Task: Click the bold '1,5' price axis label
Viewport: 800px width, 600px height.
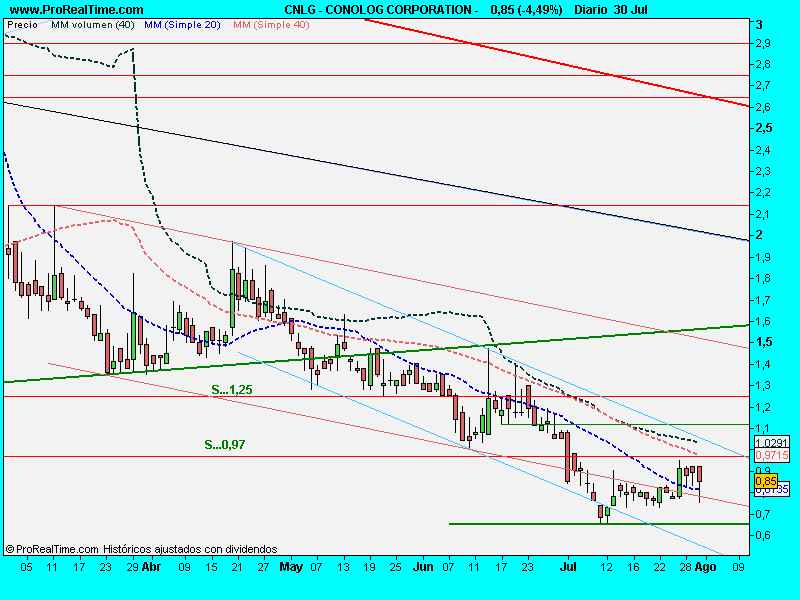Action: click(764, 342)
